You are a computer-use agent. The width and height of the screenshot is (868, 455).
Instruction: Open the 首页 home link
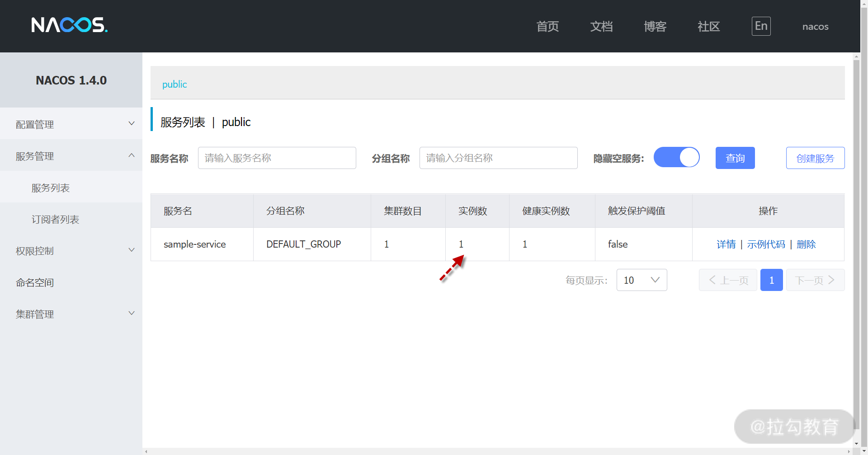(x=547, y=27)
